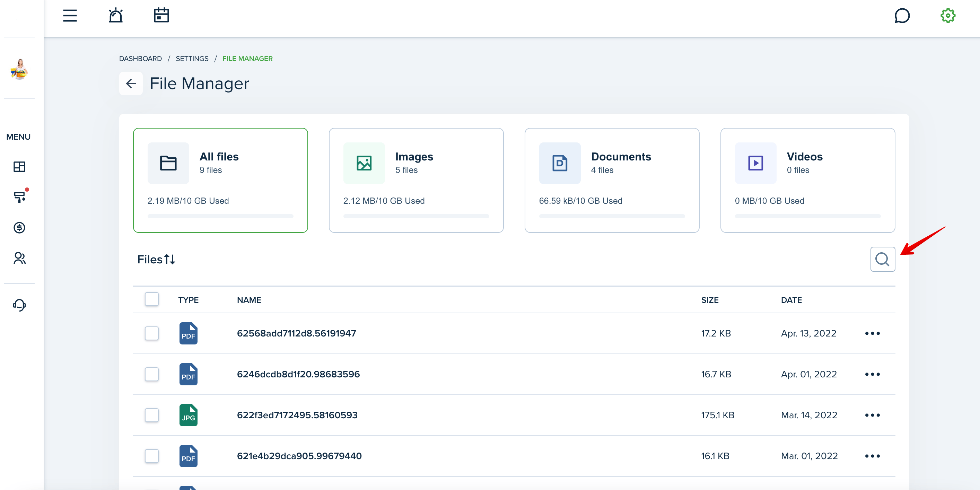Open options menu for 62568add7112d8.56191947

872,333
